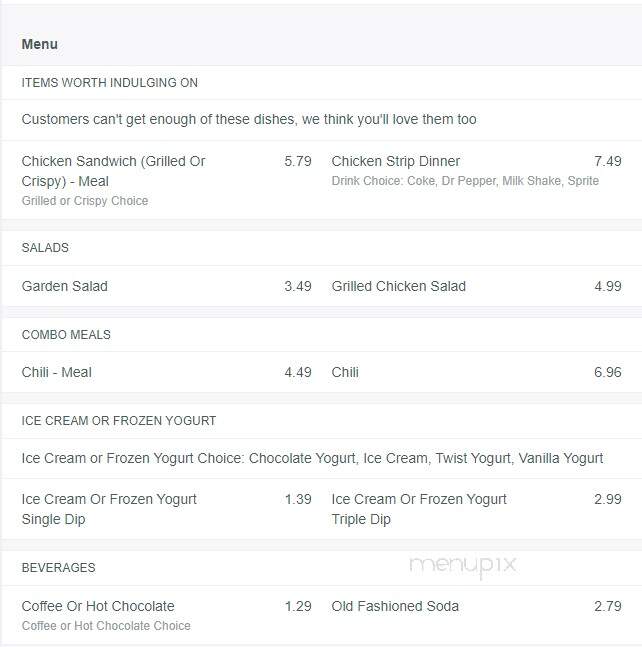Open the Combo Meals section header
The width and height of the screenshot is (642, 647).
(66, 335)
